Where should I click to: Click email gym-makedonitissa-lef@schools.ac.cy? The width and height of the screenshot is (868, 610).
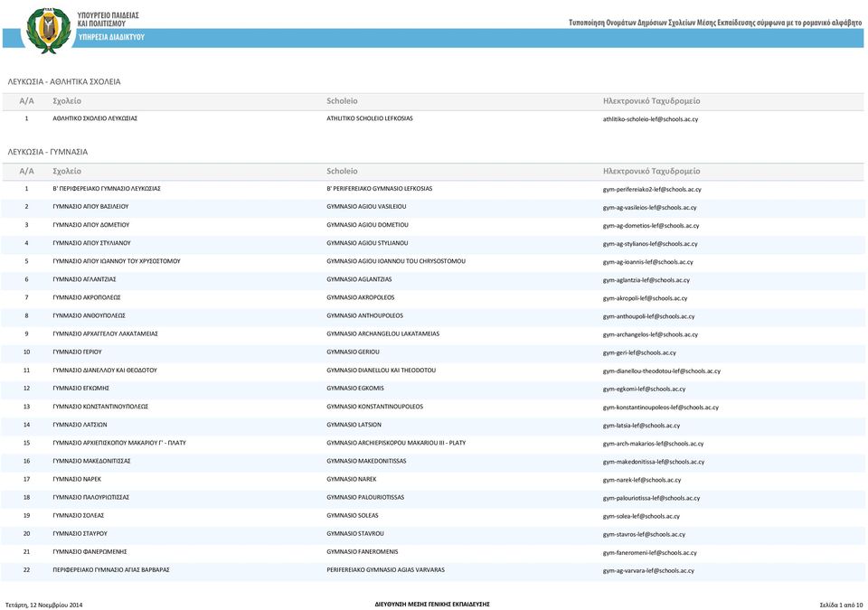[x=653, y=462]
